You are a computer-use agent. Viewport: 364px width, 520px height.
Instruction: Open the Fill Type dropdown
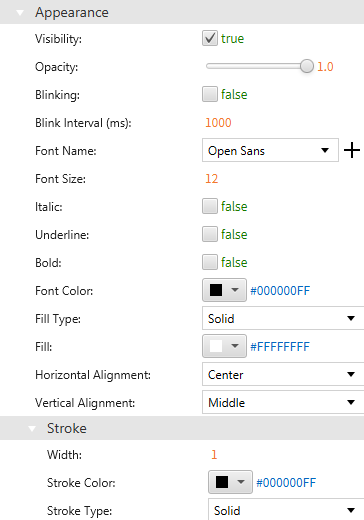283,318
